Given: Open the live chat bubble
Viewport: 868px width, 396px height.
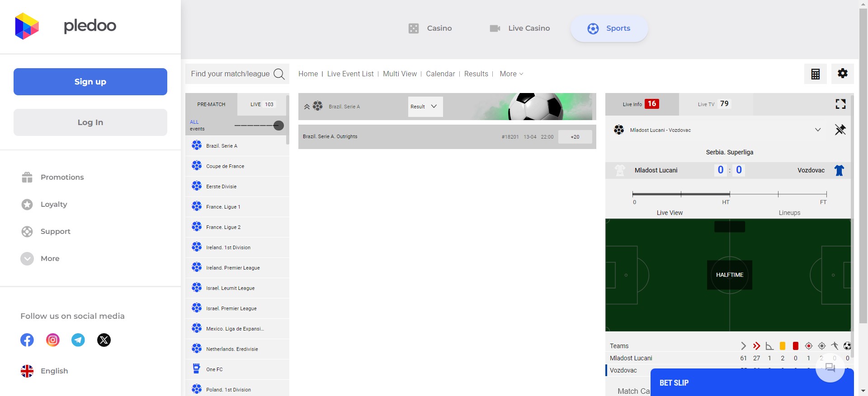Looking at the screenshot, I should [830, 368].
